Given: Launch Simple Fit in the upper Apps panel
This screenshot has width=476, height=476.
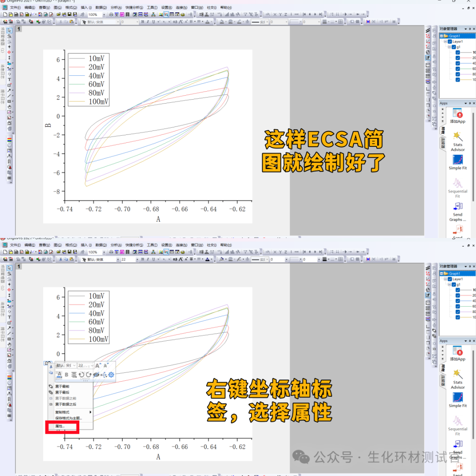Looking at the screenshot, I should click(x=457, y=162).
